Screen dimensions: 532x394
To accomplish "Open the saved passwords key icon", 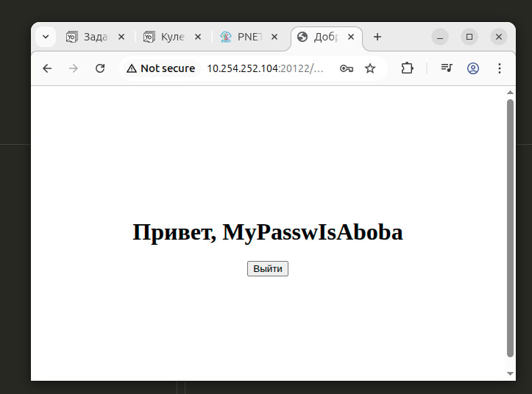I will coord(346,68).
